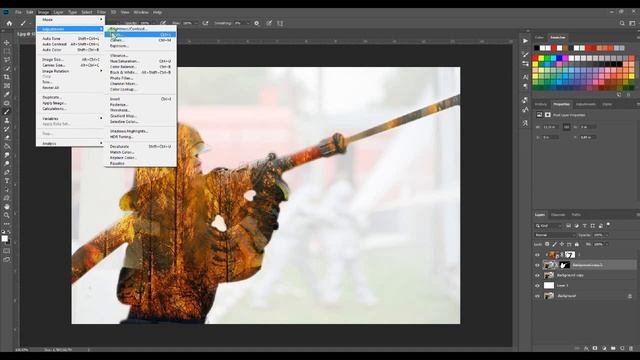Open the Window menu in menu bar

pyautogui.click(x=141, y=12)
